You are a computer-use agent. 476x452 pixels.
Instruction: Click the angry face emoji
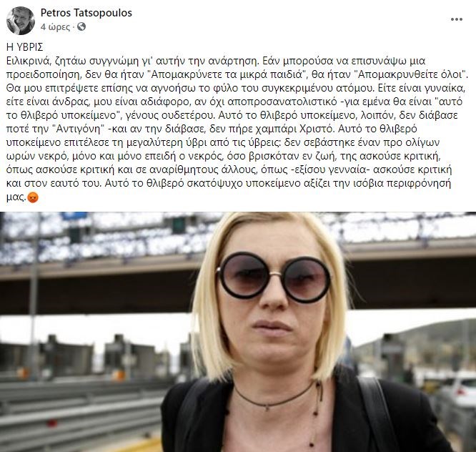[33, 197]
